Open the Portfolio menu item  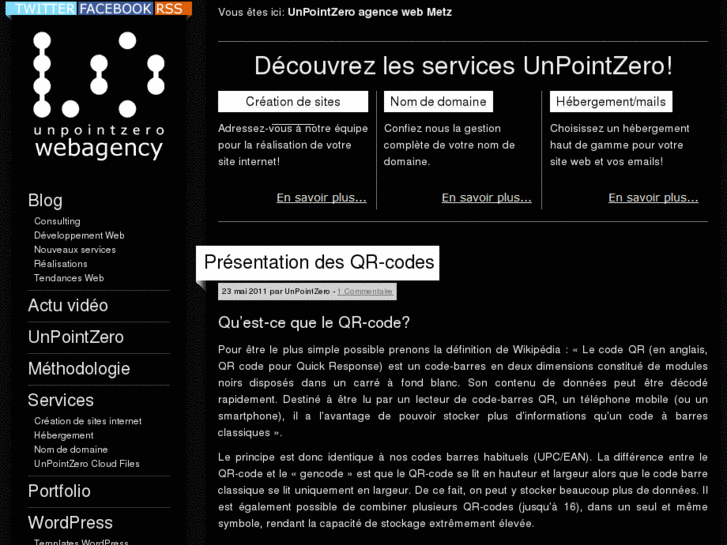click(59, 491)
